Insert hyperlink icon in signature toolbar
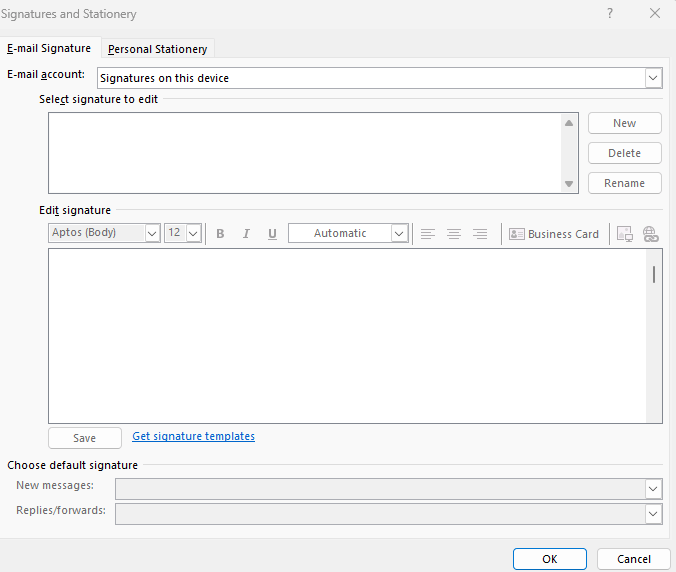The height and width of the screenshot is (572, 676). point(651,234)
